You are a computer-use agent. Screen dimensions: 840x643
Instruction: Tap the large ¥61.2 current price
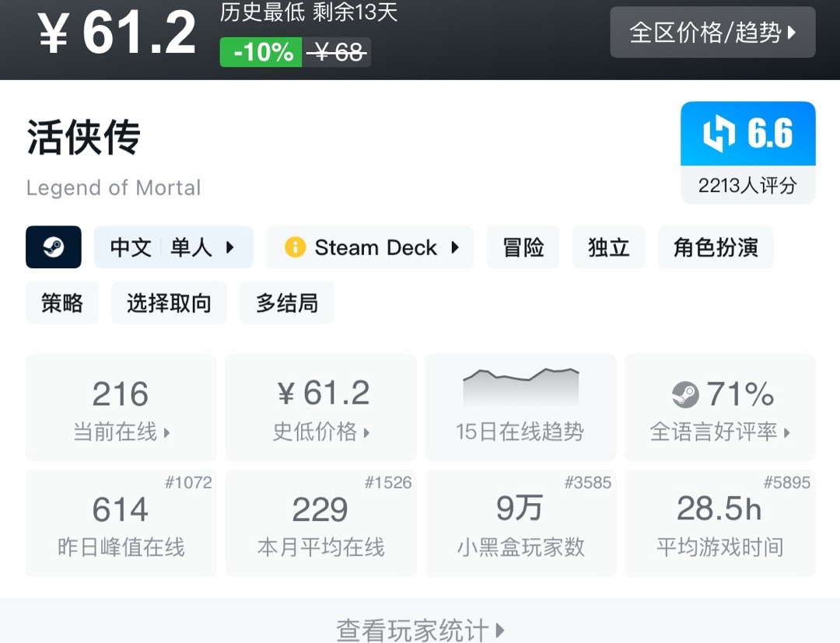click(116, 33)
